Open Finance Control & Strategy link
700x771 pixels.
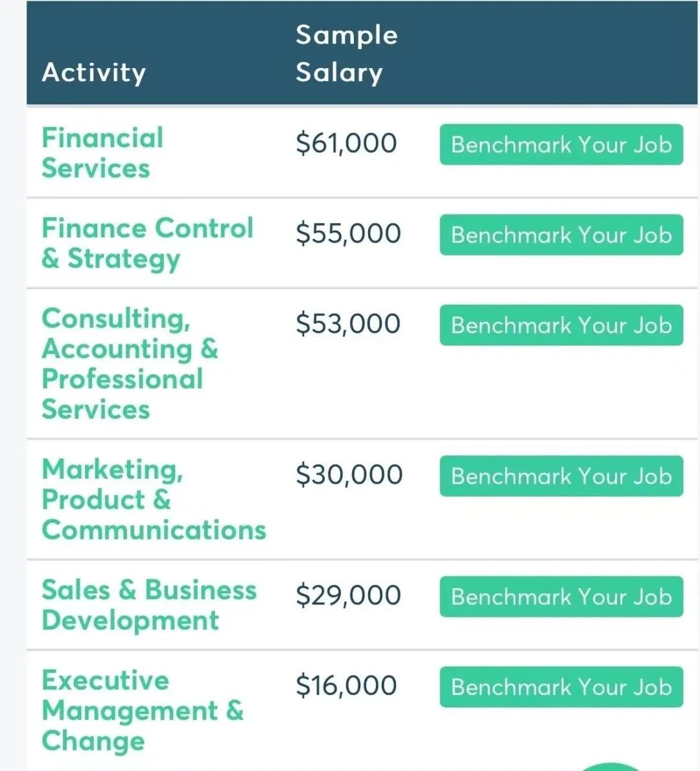pyautogui.click(x=147, y=243)
